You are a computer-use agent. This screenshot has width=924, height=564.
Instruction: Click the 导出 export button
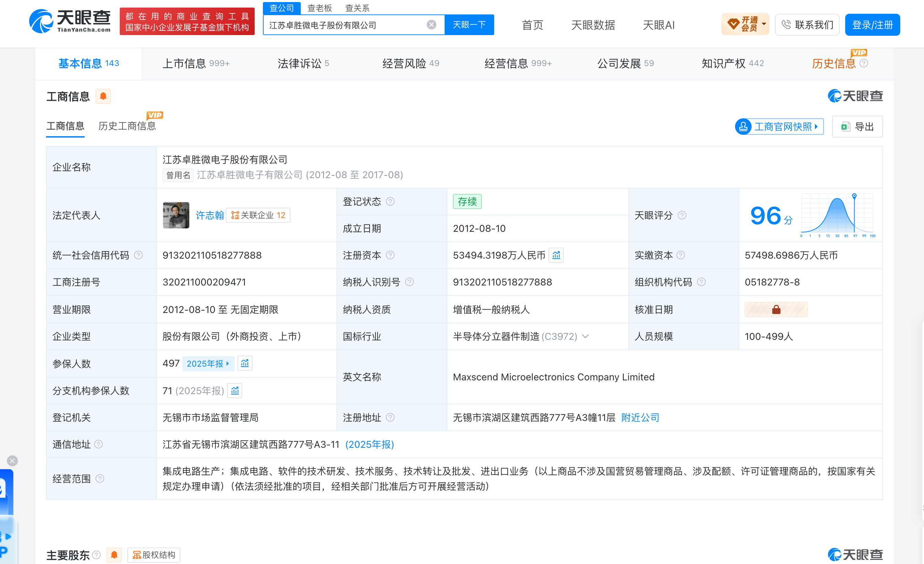(x=857, y=127)
